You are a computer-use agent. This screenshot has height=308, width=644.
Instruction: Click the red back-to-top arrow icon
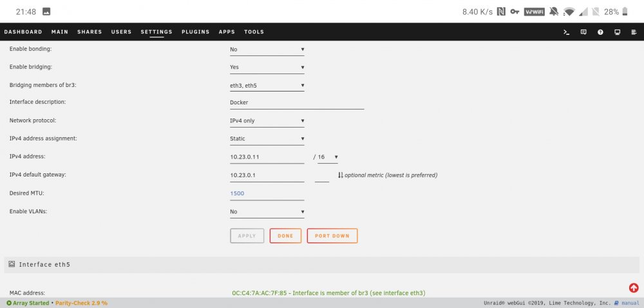tap(633, 288)
